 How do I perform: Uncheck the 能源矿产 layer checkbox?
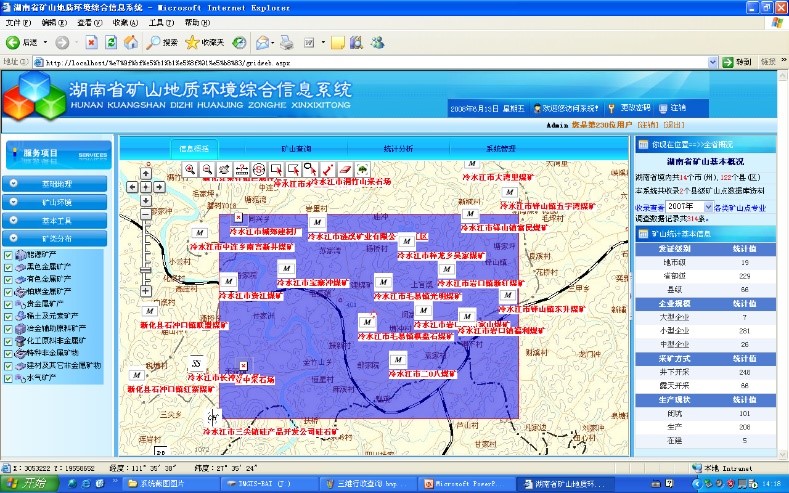point(9,254)
